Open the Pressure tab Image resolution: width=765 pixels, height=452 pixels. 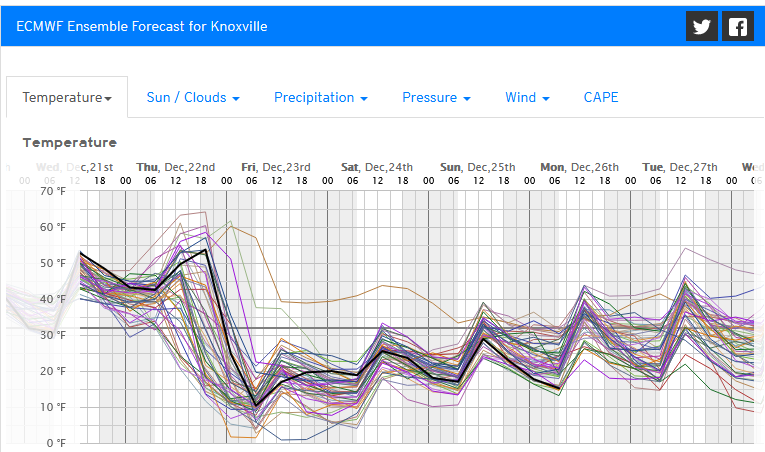pyautogui.click(x=436, y=98)
